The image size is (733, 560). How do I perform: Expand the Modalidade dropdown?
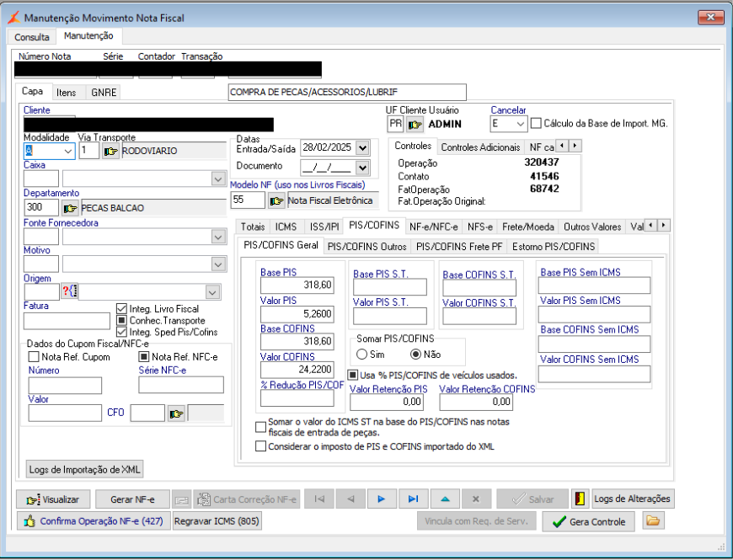(67, 152)
